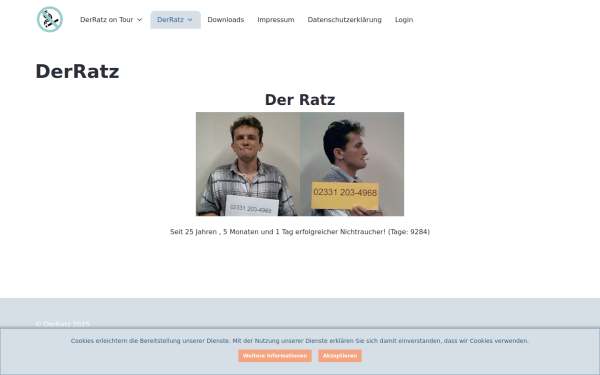
Task: Open the Impressum page
Action: coord(276,20)
